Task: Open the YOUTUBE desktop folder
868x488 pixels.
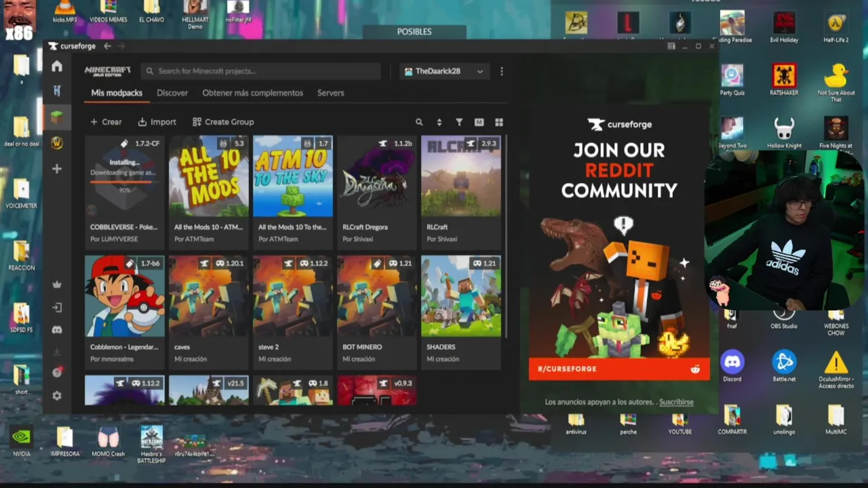Action: coord(679,424)
